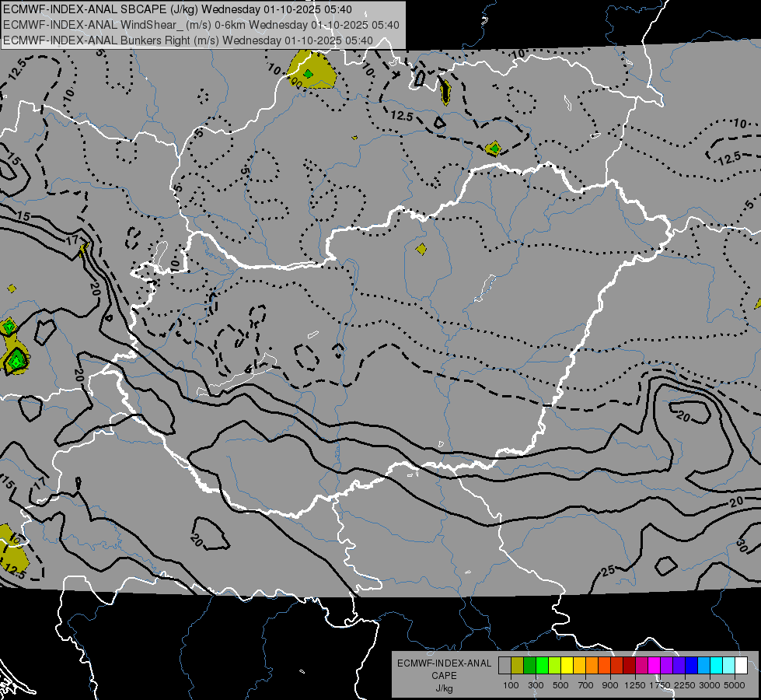Screen dimensions: 761x700
Task: Click the 700 label in CAPE legend
Action: point(586,685)
